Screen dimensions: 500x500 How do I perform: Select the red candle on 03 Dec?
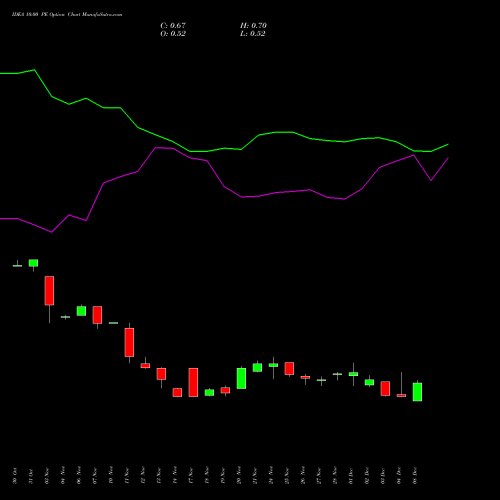(385, 388)
